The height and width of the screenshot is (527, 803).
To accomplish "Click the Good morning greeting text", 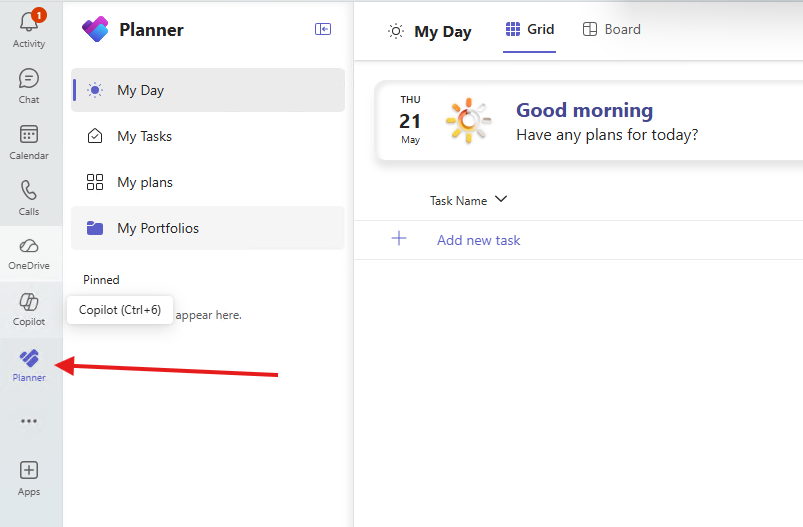I will click(584, 110).
